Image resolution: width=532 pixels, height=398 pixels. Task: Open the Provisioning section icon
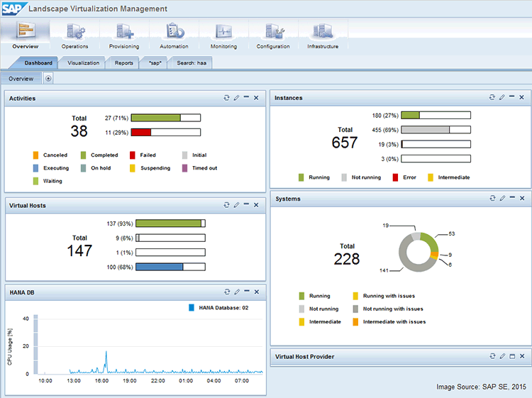pyautogui.click(x=124, y=32)
